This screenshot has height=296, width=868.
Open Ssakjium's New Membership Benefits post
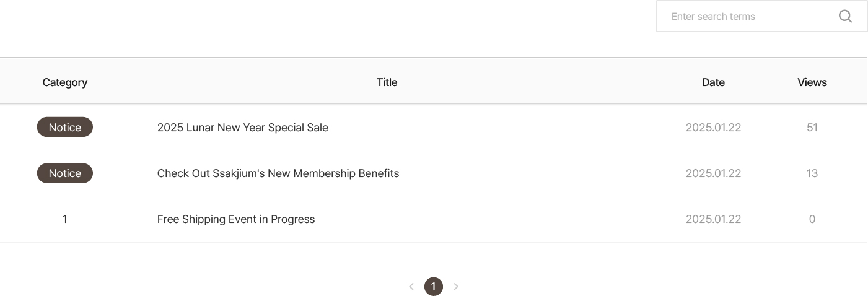pyautogui.click(x=278, y=173)
